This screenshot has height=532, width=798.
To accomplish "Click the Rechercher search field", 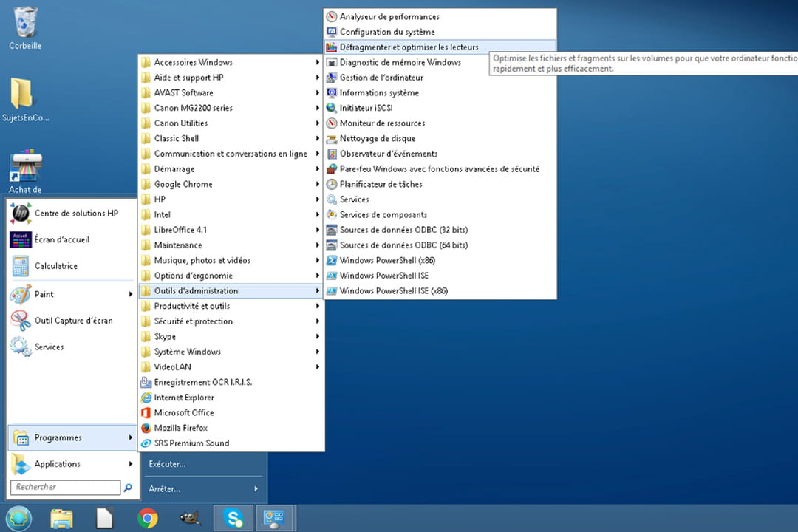I will [65, 488].
